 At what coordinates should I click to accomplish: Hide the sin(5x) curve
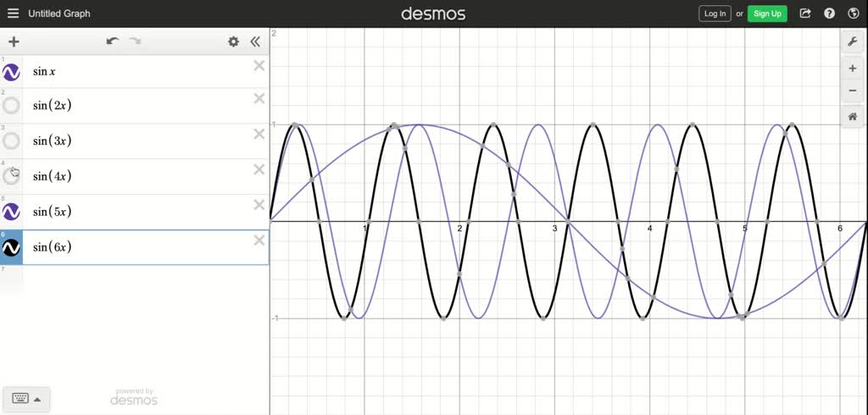point(11,212)
